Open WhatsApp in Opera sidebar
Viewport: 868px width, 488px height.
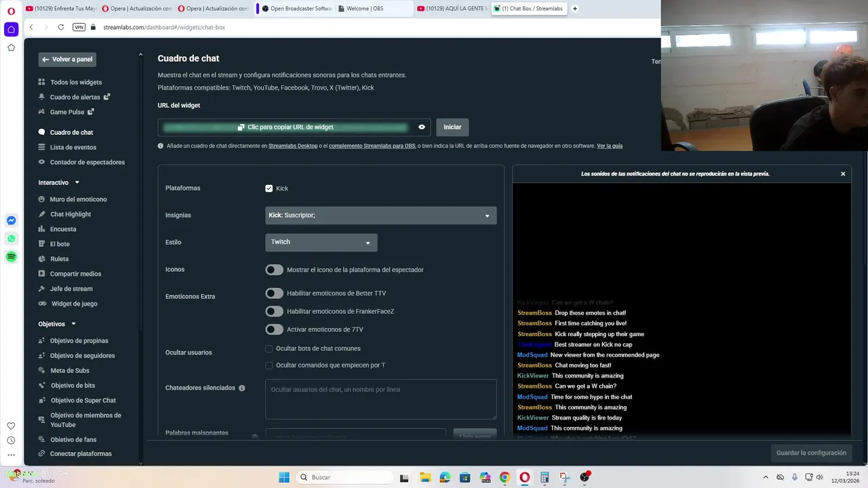point(11,239)
